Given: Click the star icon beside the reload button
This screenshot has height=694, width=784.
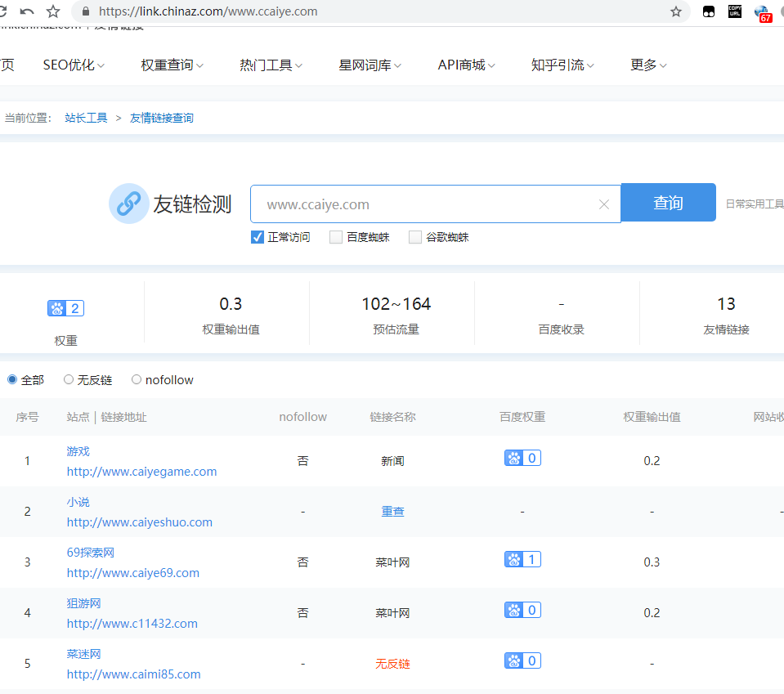Looking at the screenshot, I should coord(53,11).
